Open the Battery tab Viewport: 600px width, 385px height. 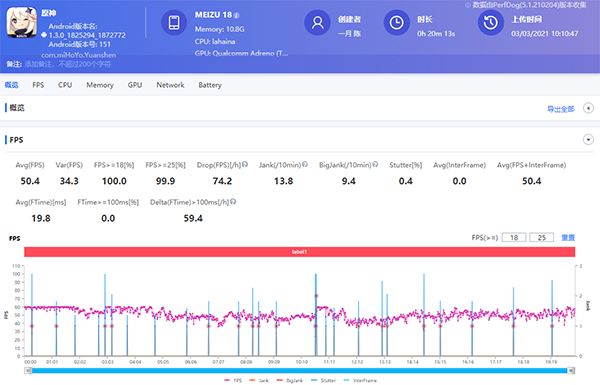click(210, 85)
